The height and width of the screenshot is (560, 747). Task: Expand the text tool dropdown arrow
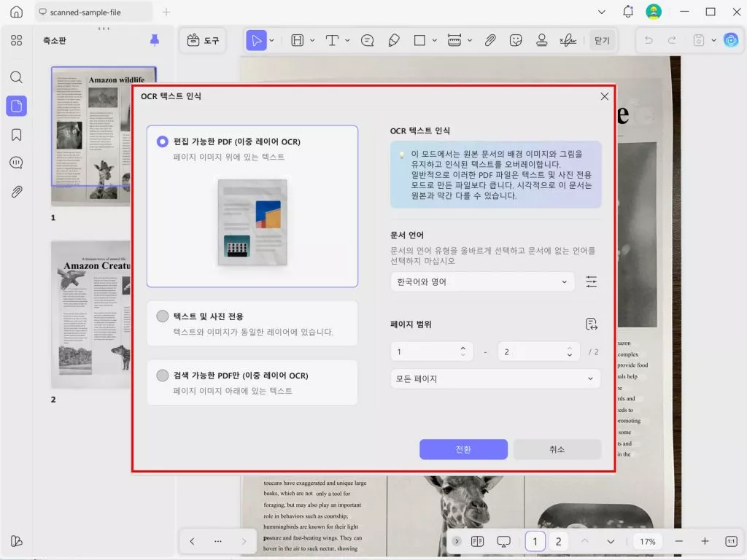pyautogui.click(x=347, y=41)
